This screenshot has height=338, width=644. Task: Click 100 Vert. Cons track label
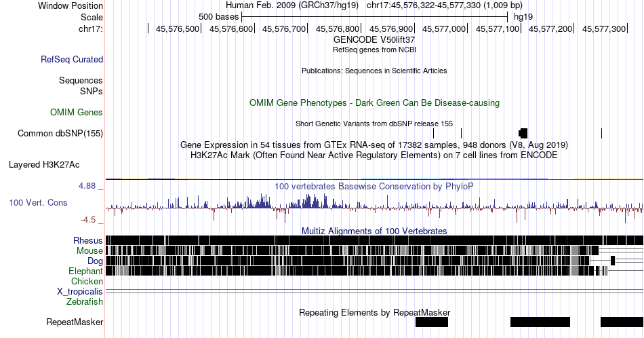click(x=38, y=202)
